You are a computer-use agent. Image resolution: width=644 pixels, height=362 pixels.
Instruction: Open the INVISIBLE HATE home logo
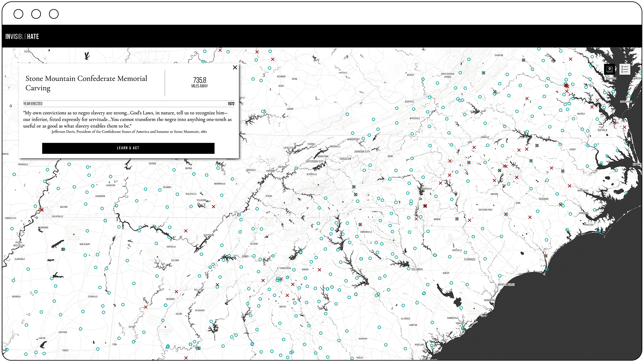pyautogui.click(x=22, y=37)
